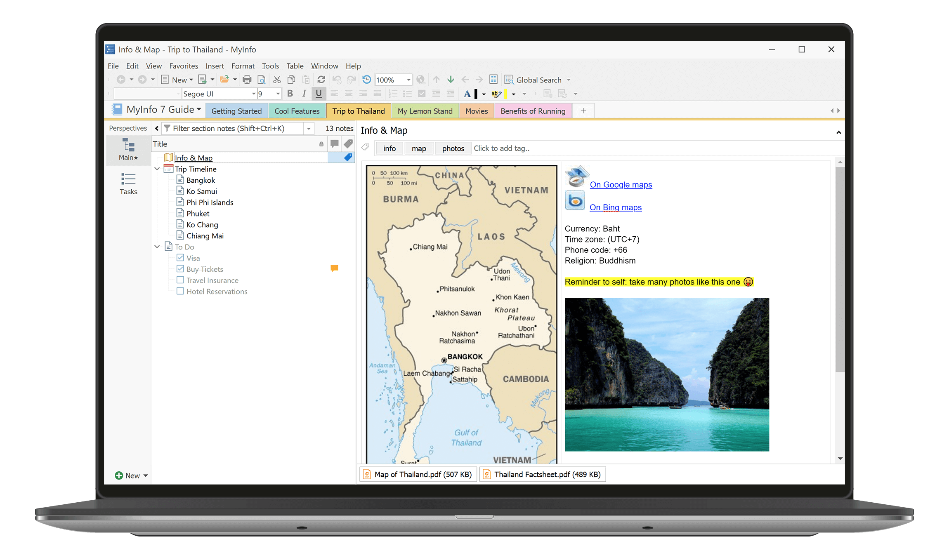Screen dimensions: 949x560
Task: Open the New document dropdown arrow
Action: coord(191,80)
